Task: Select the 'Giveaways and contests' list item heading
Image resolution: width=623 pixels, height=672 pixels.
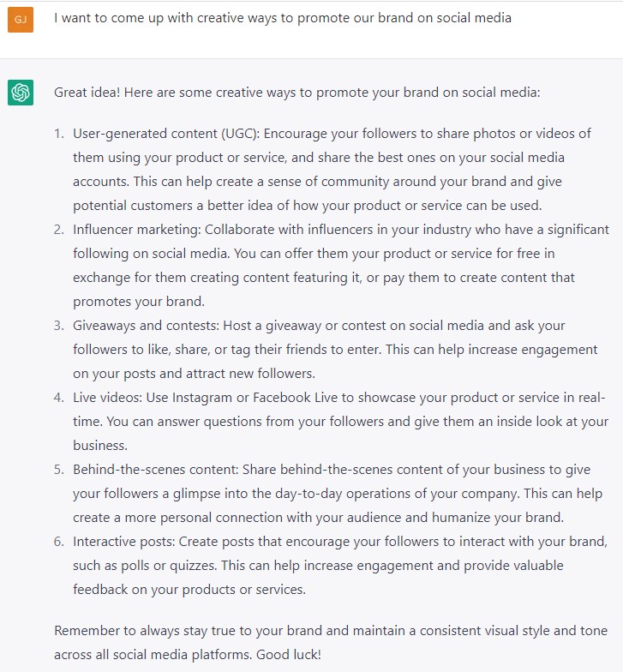Action: [x=146, y=326]
